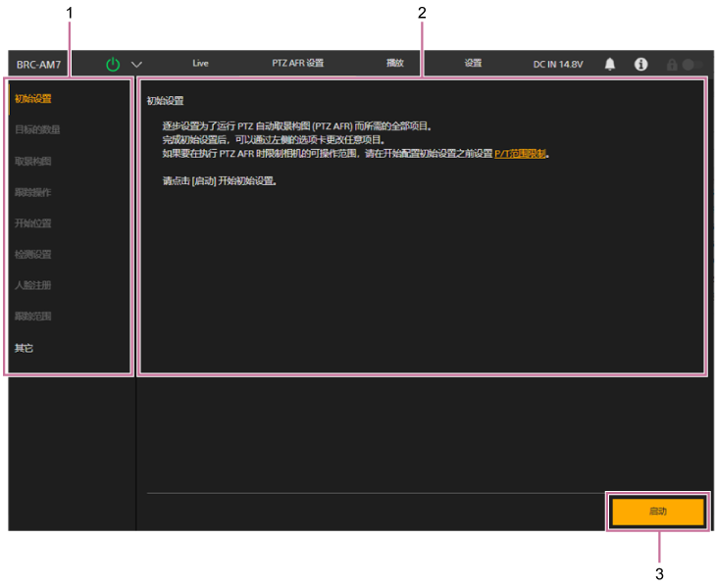Go to the 播放 tab

click(394, 64)
